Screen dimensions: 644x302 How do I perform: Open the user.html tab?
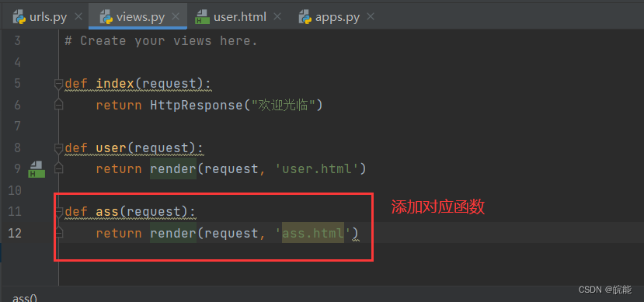point(238,17)
